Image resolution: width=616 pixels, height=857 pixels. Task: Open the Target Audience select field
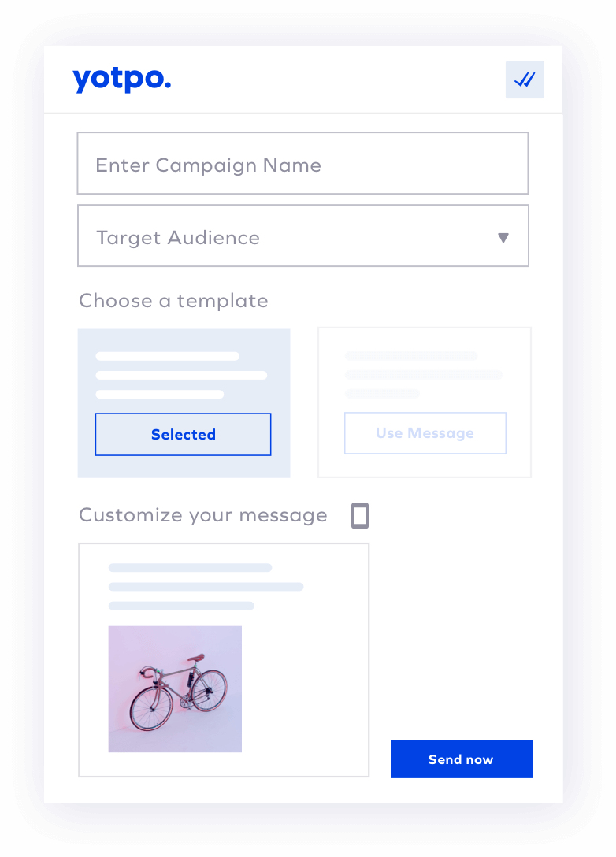pos(303,236)
